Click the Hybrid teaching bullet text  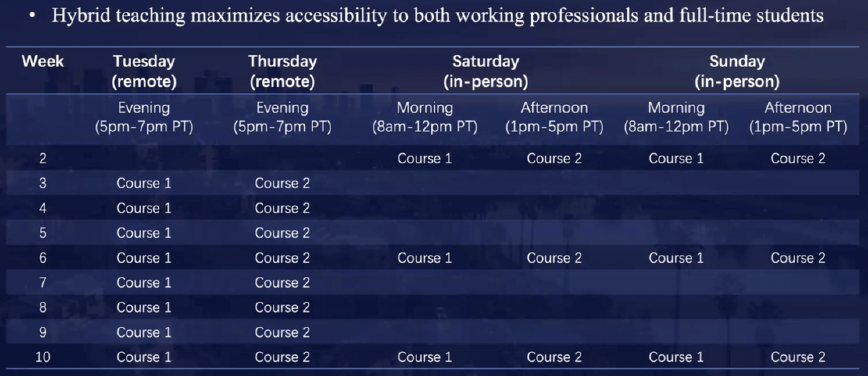point(438,16)
